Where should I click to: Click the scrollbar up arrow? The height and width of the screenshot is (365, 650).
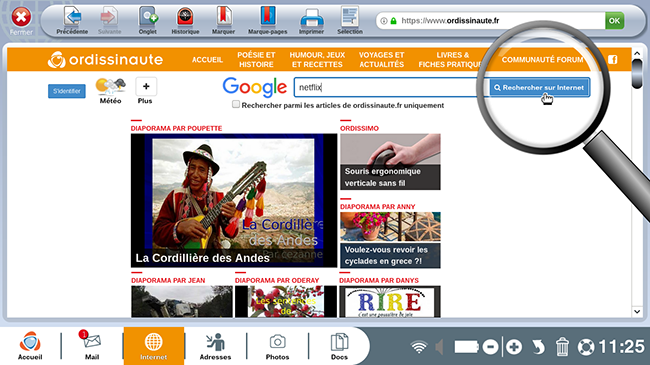[637, 54]
